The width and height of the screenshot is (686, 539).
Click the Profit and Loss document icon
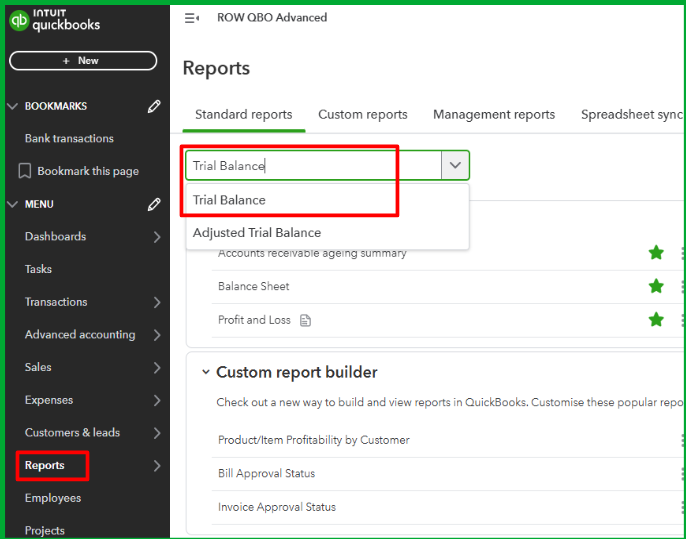click(x=306, y=320)
